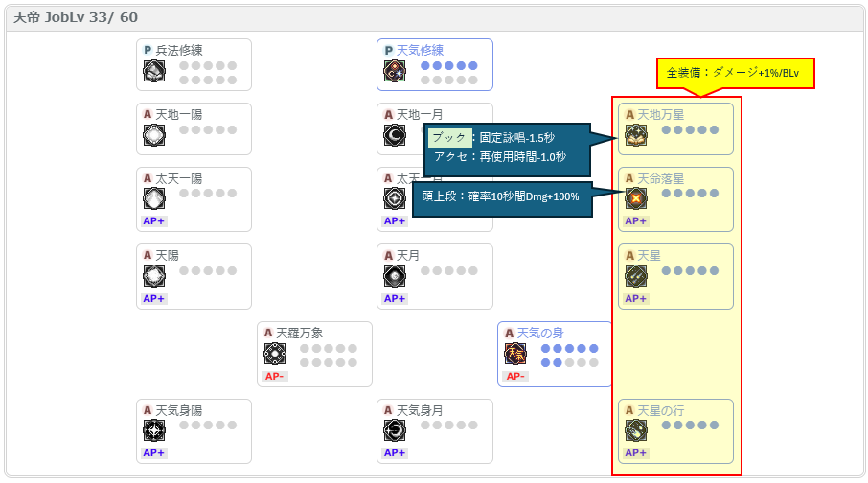The width and height of the screenshot is (868, 483).
Task: Set 天気の身 level on second dot row
Action: click(570, 363)
